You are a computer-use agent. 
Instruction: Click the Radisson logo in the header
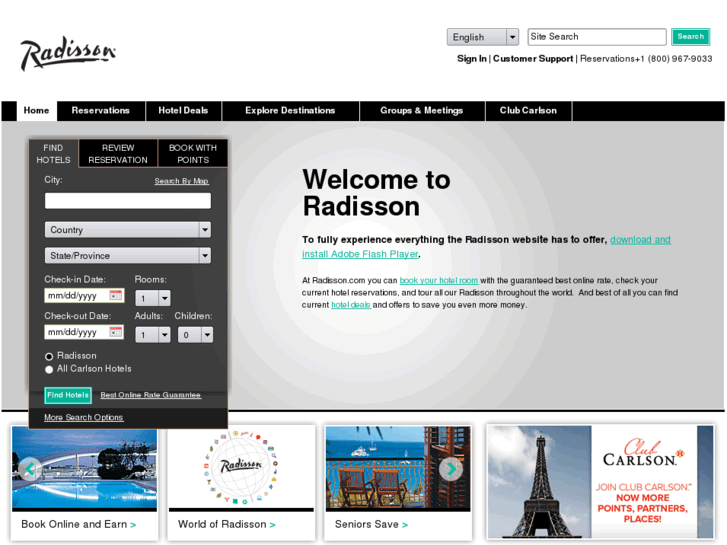68,53
